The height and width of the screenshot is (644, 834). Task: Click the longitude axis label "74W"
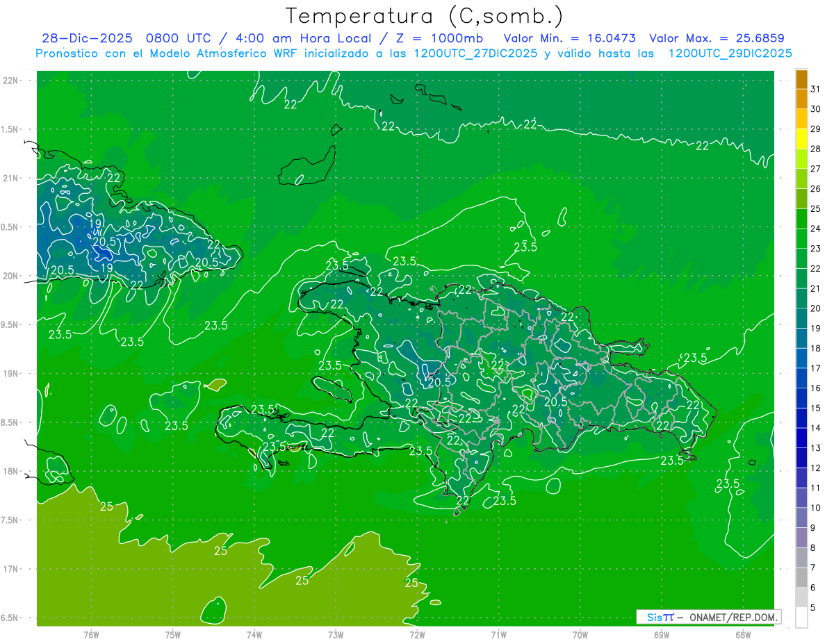coord(254,635)
